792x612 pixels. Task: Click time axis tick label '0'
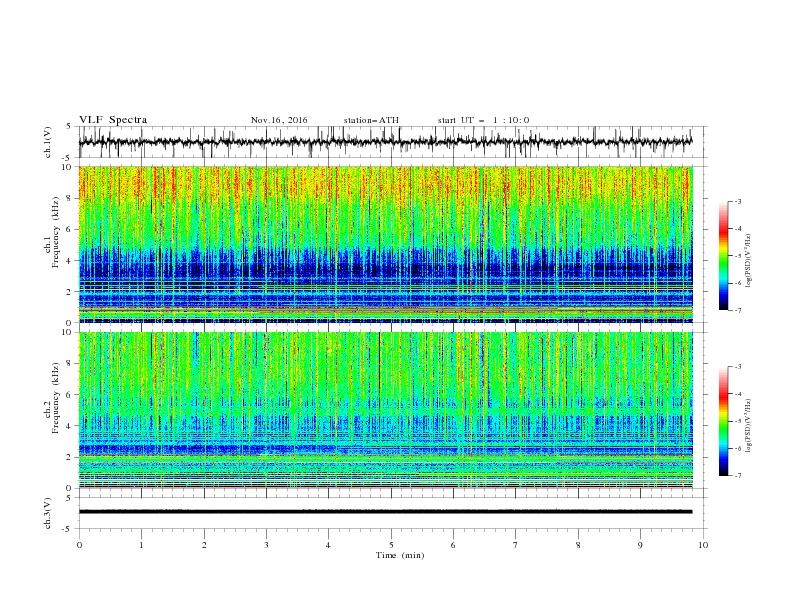click(79, 545)
